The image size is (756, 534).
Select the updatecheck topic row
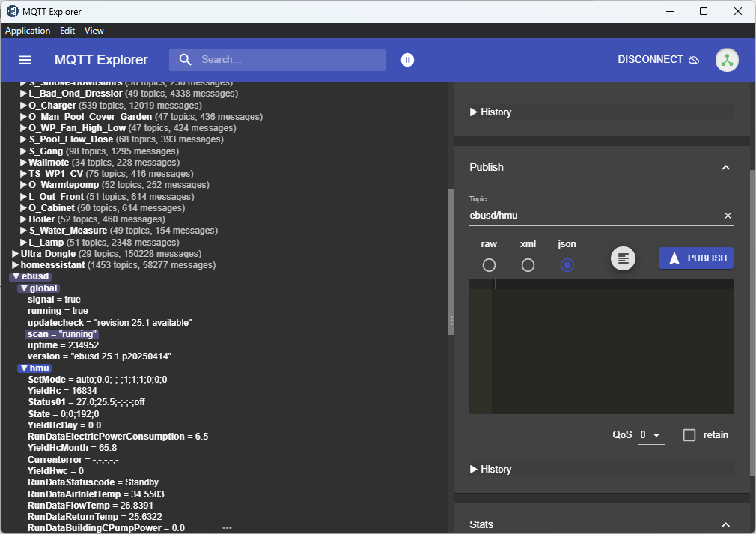tap(109, 323)
